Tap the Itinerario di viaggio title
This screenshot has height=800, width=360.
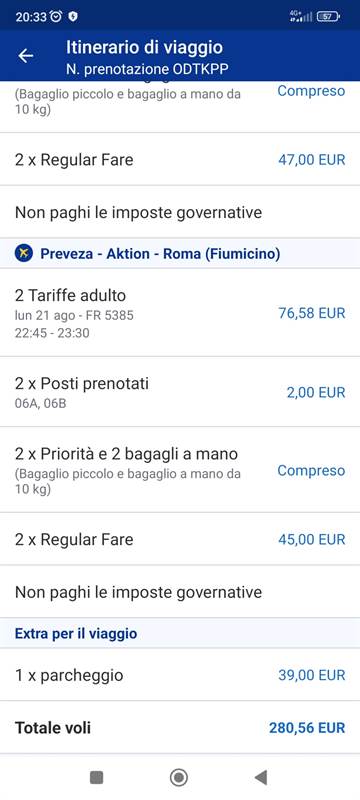(x=144, y=47)
